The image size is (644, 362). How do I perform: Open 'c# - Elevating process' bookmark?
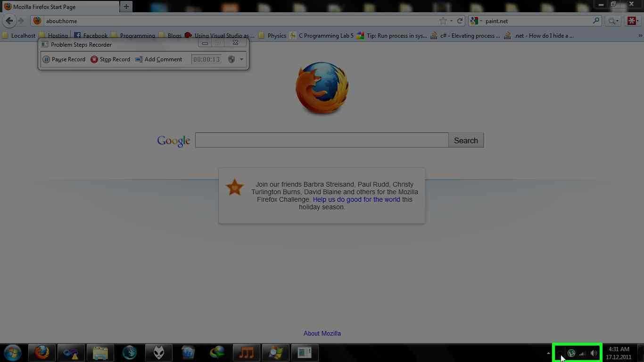[466, 35]
